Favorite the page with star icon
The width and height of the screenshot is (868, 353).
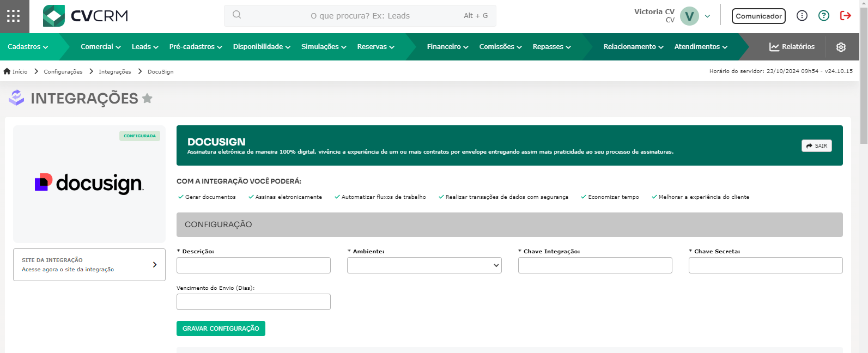click(147, 98)
